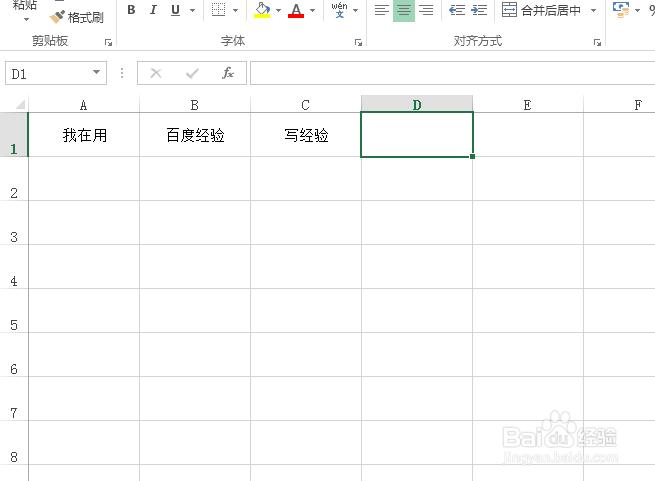Select column E header
Screen dimensions: 655x481
pyautogui.click(x=528, y=104)
